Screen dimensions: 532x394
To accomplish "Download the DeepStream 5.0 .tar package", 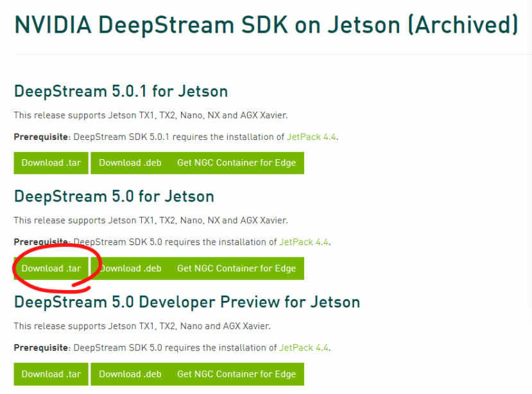I will (51, 268).
